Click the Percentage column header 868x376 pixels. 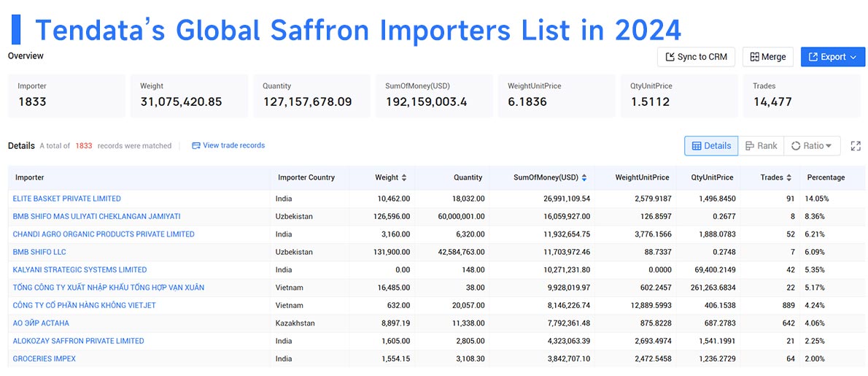[826, 177]
